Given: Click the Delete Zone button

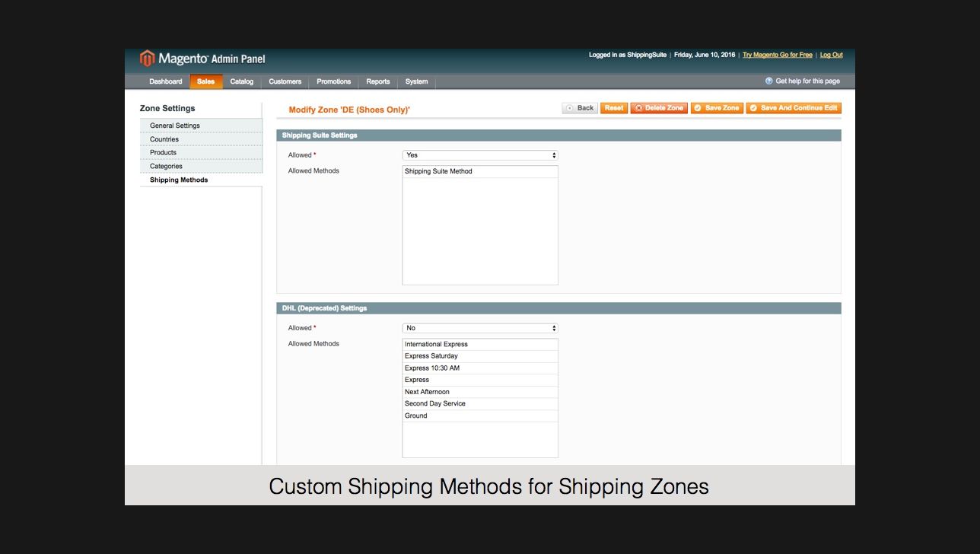Looking at the screenshot, I should [659, 108].
